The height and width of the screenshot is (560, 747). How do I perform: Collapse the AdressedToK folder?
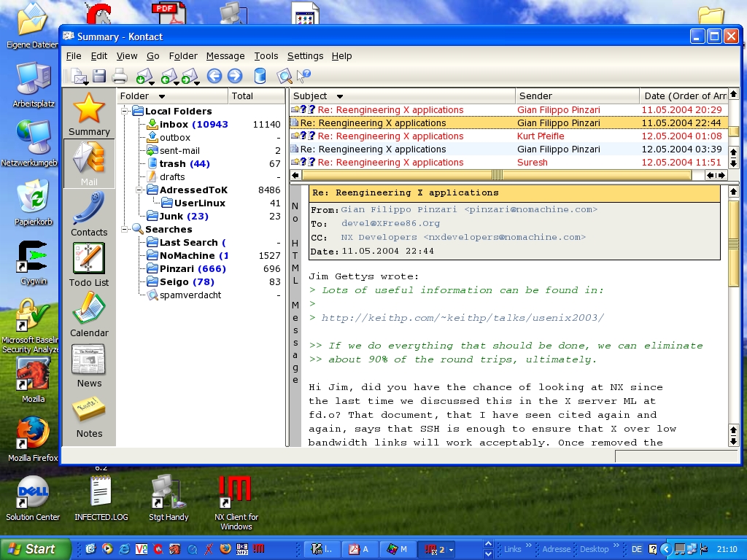point(139,190)
